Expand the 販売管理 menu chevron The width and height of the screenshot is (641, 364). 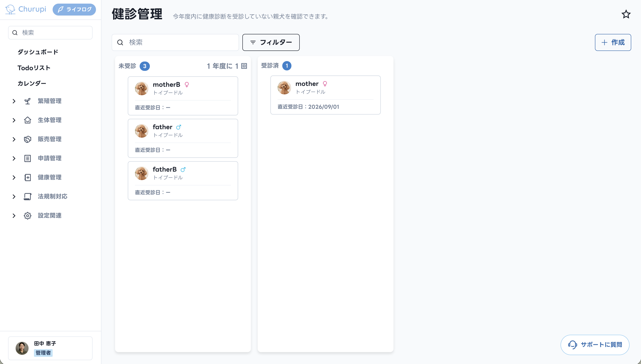(x=14, y=139)
